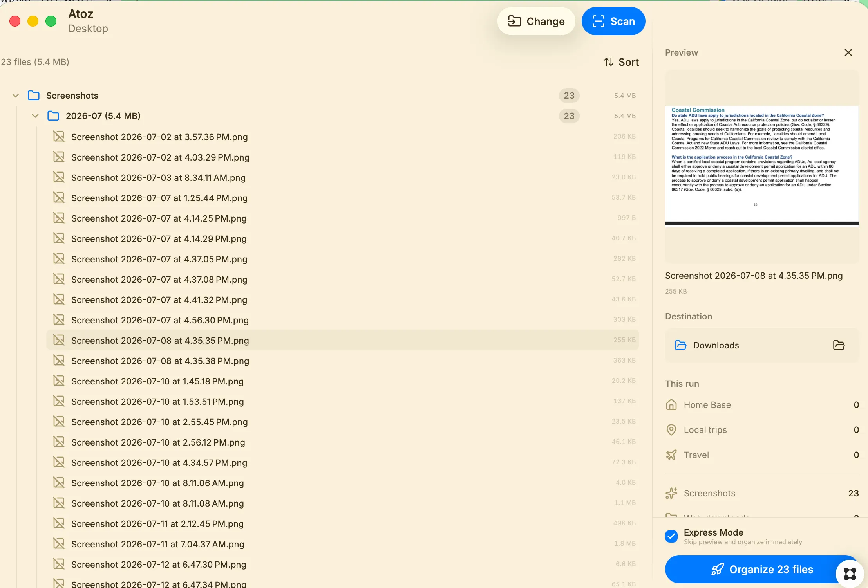
Task: Click image icon for Screenshot 2026-07-10 at 8.11.06 AM
Action: pos(59,483)
